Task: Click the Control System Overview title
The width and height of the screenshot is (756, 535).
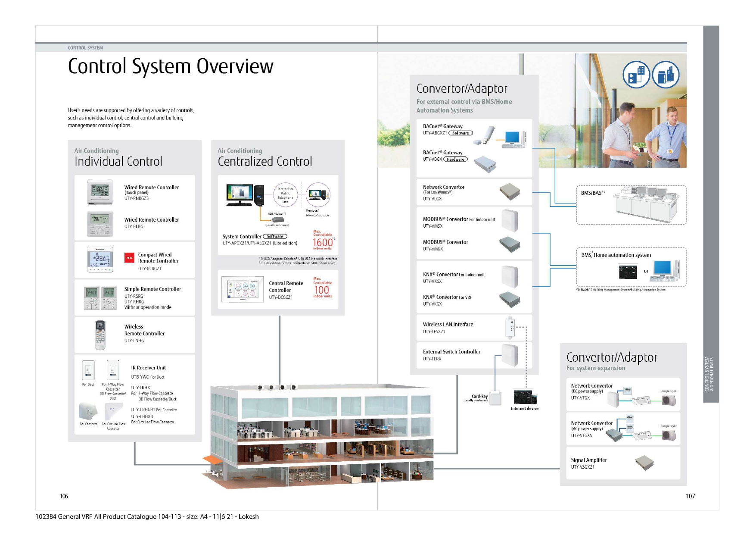Action: (171, 66)
